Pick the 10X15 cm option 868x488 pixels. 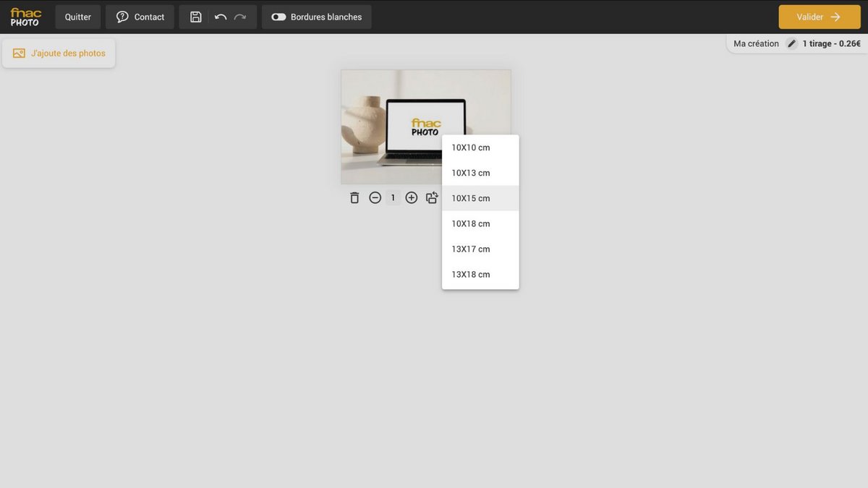coord(471,198)
